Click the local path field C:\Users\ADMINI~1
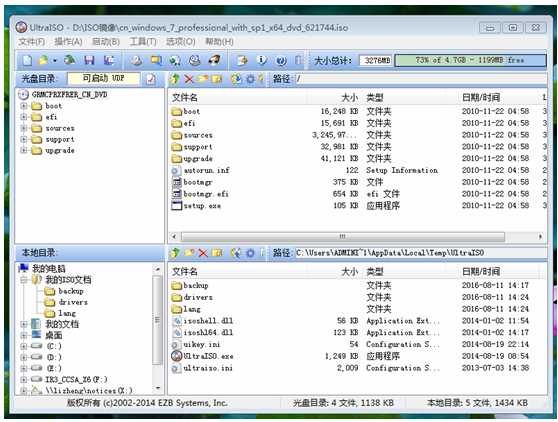The width and height of the screenshot is (558, 422). tap(421, 253)
